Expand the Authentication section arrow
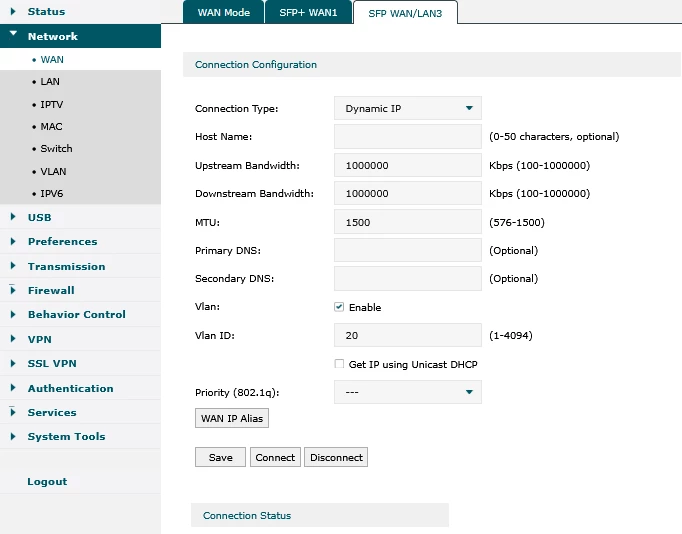Viewport: 682px width, 534px height. pyautogui.click(x=13, y=387)
